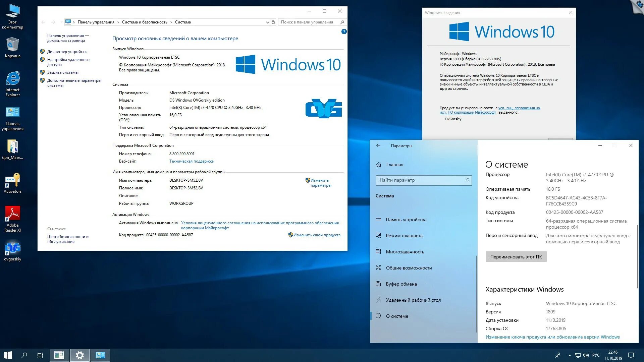
Task: Show hidden system tray icons
Action: (x=569, y=355)
